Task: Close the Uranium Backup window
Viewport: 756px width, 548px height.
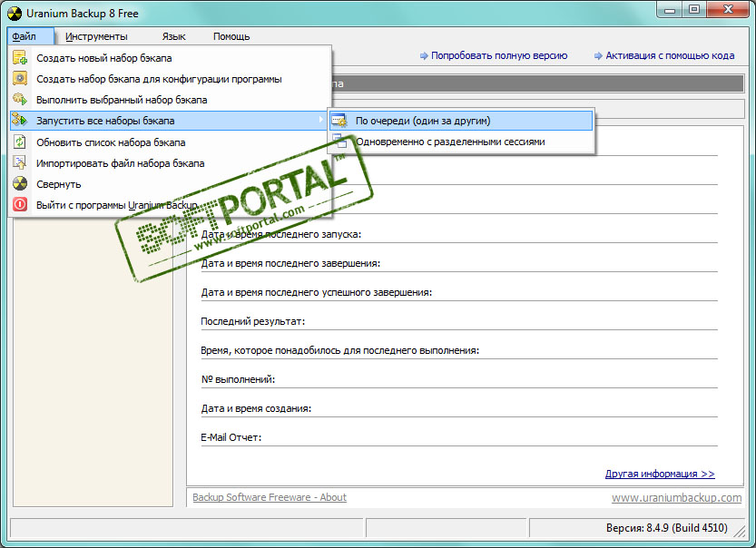Action: coord(728,10)
